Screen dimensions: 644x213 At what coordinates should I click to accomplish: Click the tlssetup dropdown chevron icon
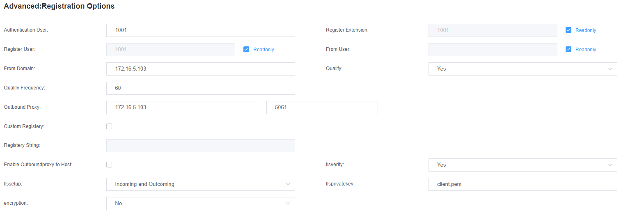point(288,184)
